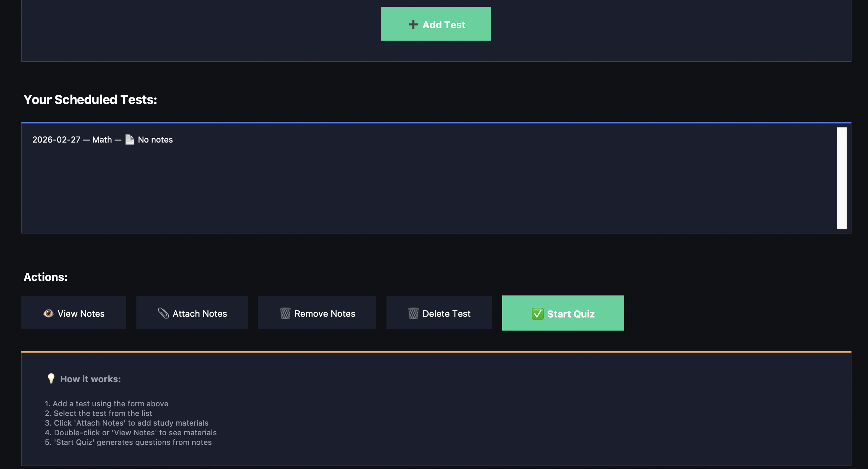This screenshot has width=868, height=469.
Task: Click the eye icon on View Notes
Action: tap(48, 313)
